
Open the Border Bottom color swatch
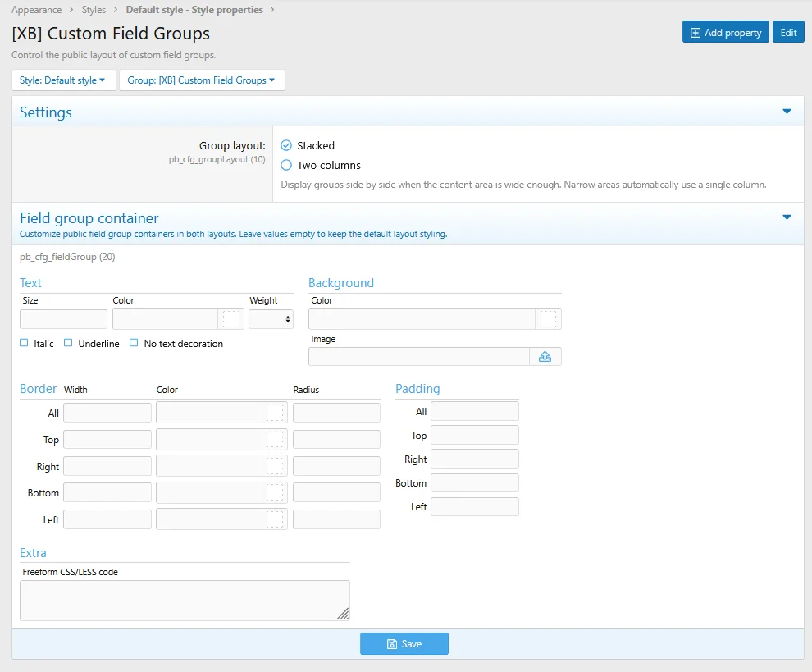(275, 493)
